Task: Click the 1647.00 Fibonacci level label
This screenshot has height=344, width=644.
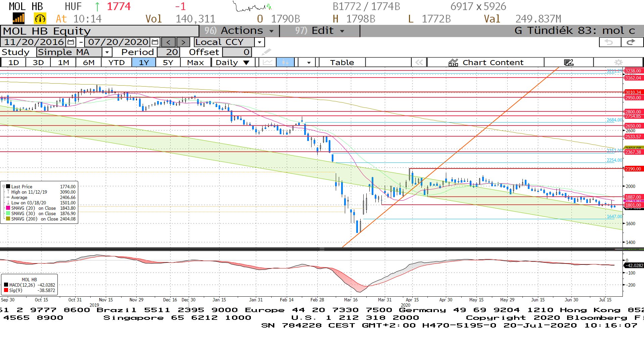Action: coord(614,216)
